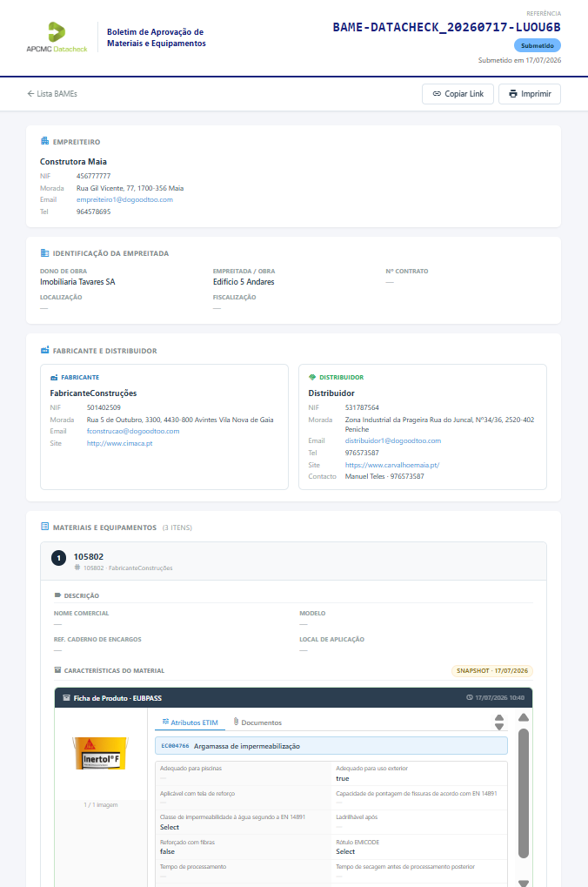Click the Imprimir button
This screenshot has width=588, height=887.
529,94
